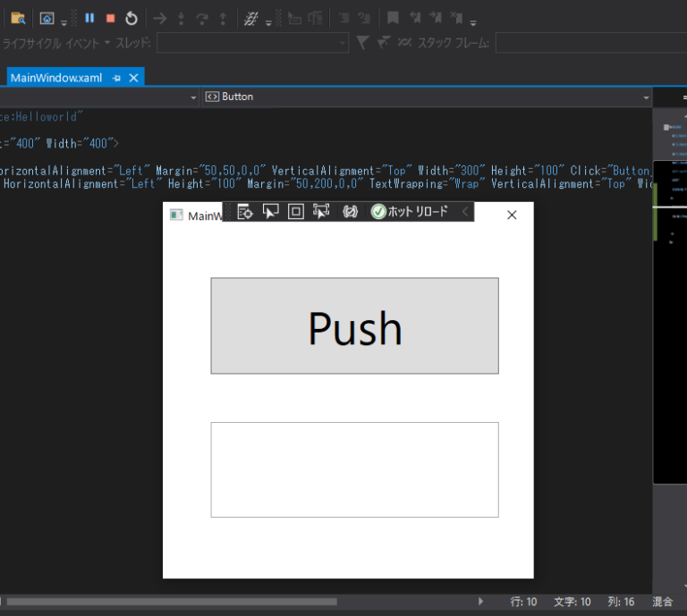Toggle display layout adorners icon
Screen dimensions: 687x616
[x=296, y=212]
